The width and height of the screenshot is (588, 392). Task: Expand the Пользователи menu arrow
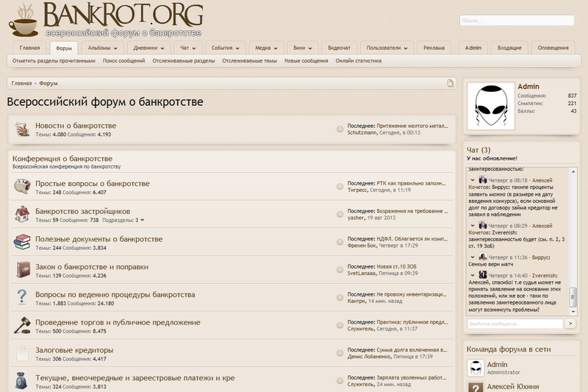[x=406, y=48]
